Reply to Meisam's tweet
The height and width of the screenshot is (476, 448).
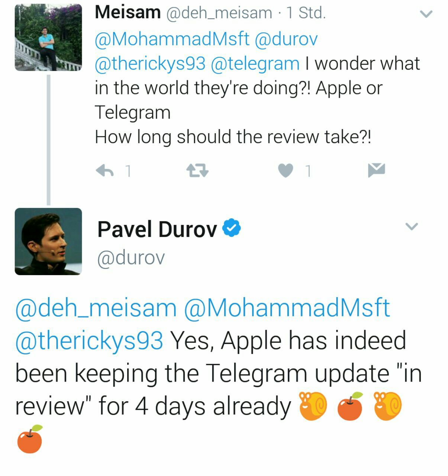(x=104, y=171)
